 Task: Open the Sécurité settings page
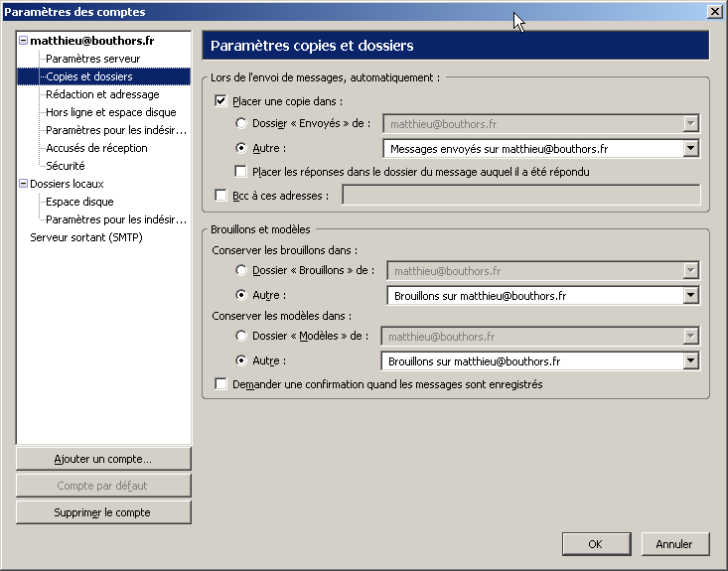tap(66, 166)
